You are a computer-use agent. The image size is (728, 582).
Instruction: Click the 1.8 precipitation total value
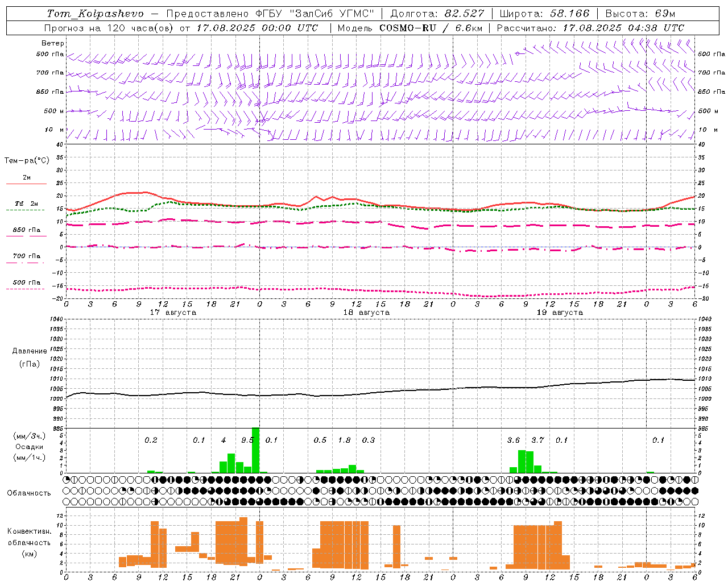[344, 440]
